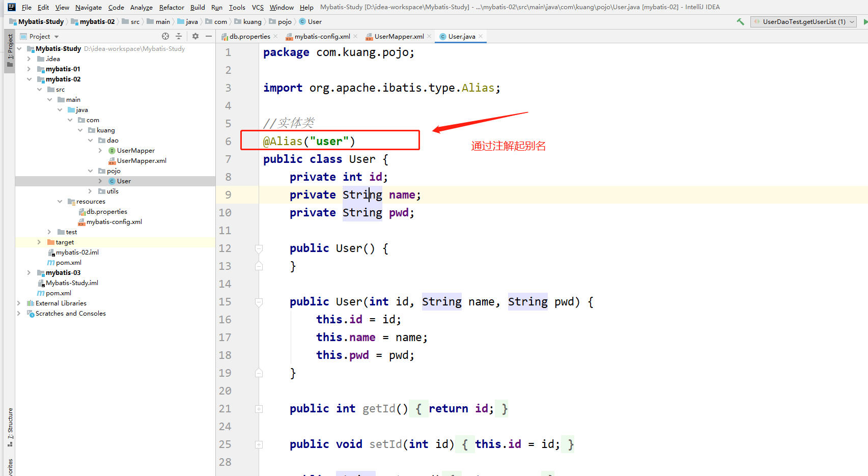
Task: Click the @Alias annotation on line 6
Action: click(x=309, y=142)
